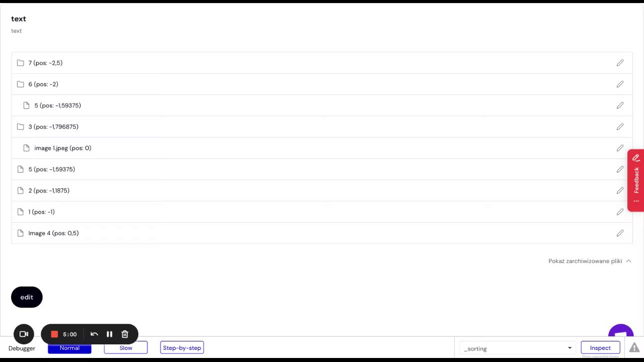Pause the recording
The height and width of the screenshot is (362, 644).
pos(109,334)
